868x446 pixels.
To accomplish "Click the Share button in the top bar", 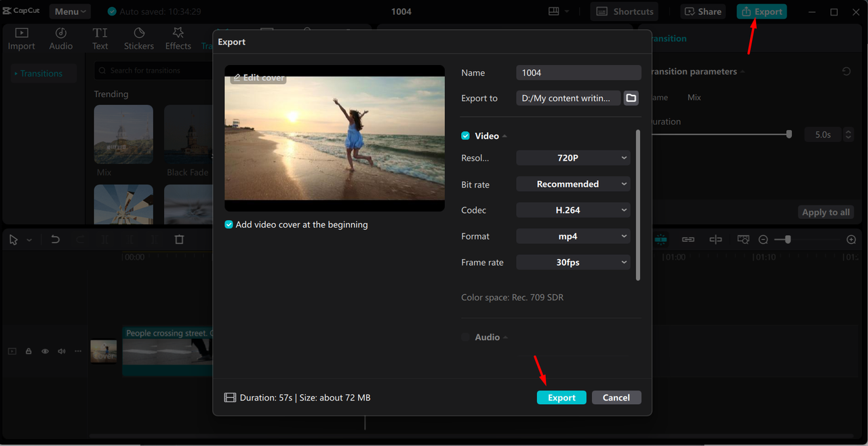I will 703,12.
